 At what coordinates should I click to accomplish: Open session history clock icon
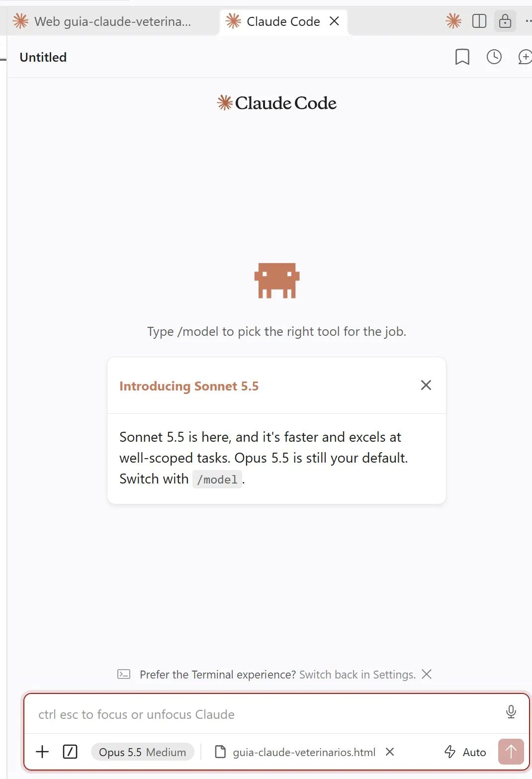(494, 57)
